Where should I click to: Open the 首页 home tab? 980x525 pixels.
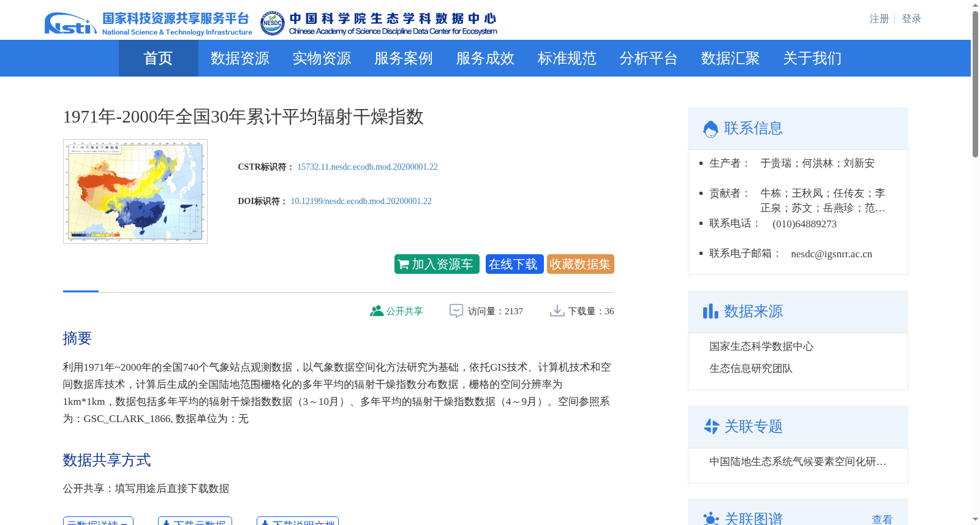tap(158, 58)
